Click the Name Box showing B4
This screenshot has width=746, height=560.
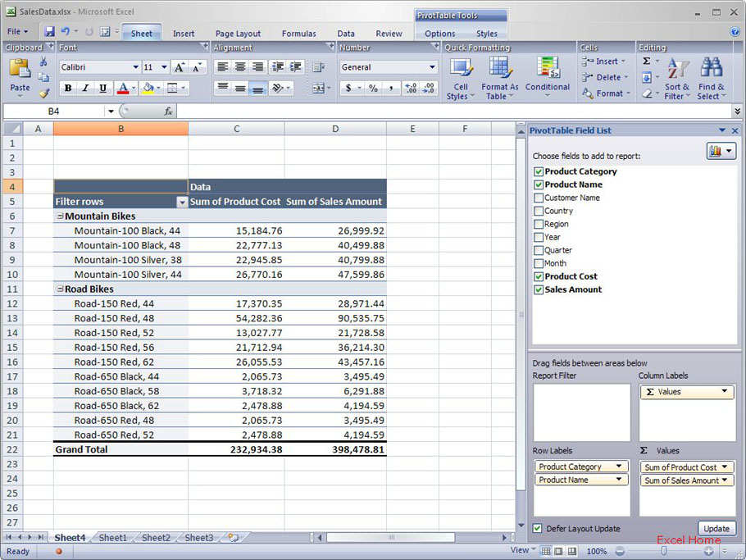pos(54,111)
